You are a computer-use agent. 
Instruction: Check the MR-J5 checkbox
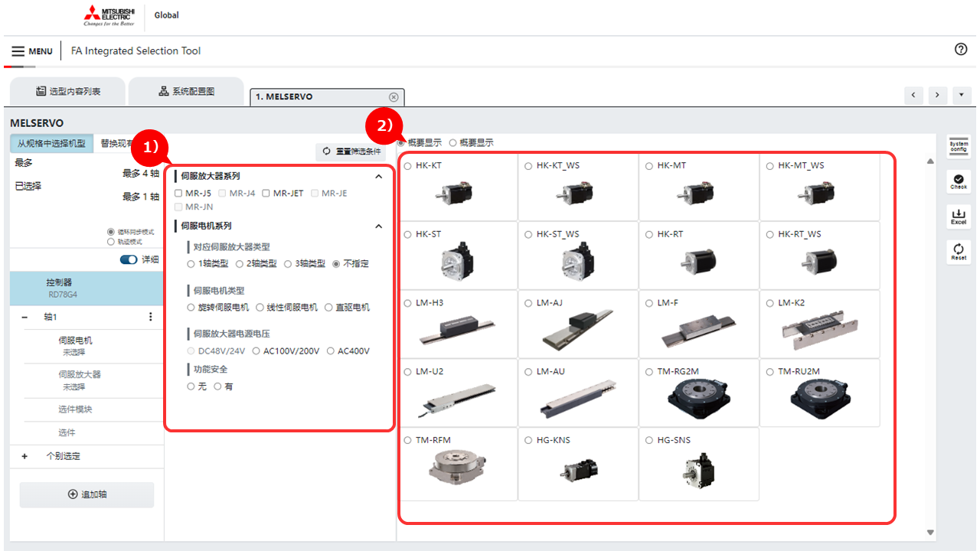pyautogui.click(x=178, y=194)
